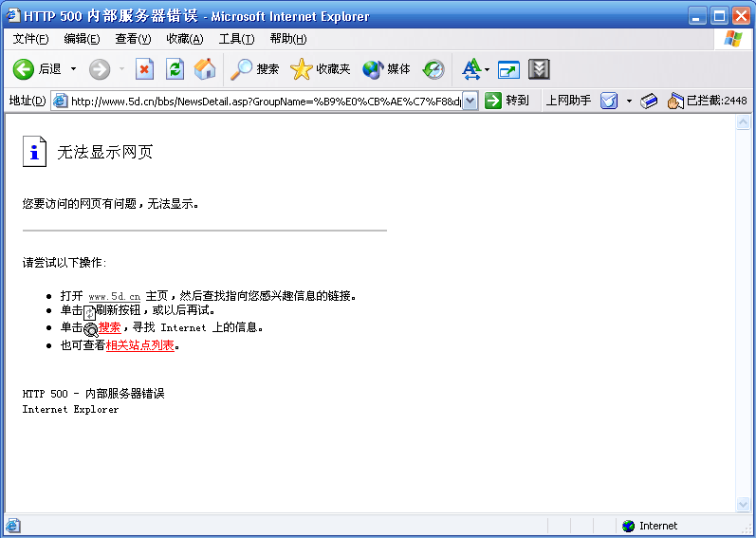
Task: Click the 上网助手 mail envelope icon
Action: pyautogui.click(x=609, y=101)
